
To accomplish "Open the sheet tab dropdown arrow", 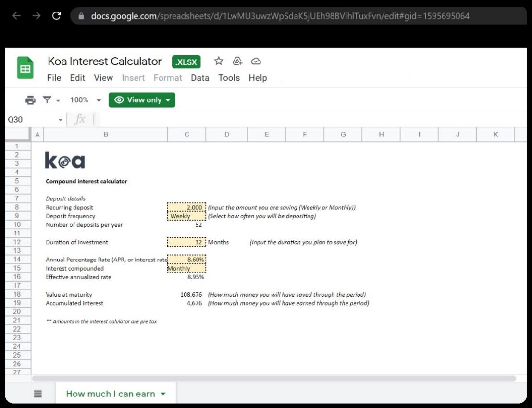I will (163, 394).
